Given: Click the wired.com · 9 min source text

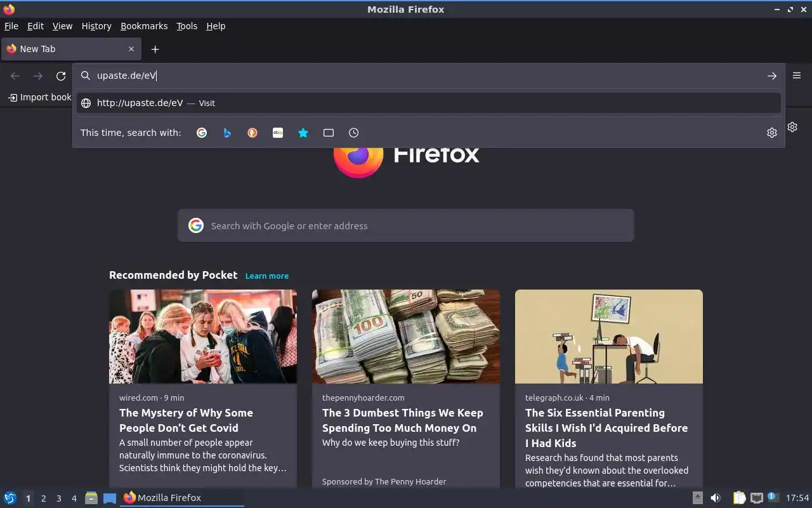Looking at the screenshot, I should [152, 398].
